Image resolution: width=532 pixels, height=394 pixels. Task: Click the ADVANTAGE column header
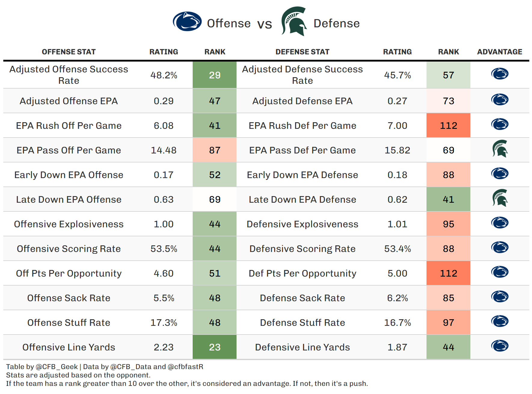pos(500,52)
